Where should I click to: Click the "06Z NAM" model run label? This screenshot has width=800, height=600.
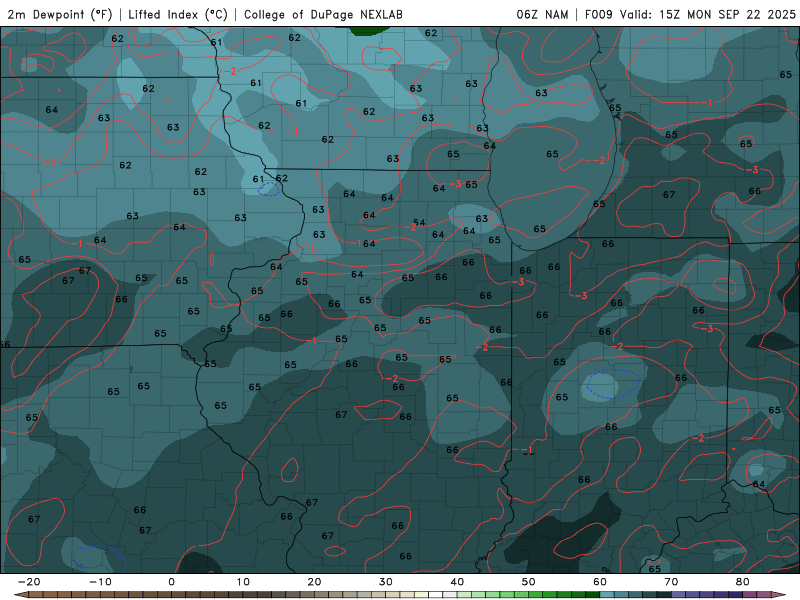[x=542, y=14]
